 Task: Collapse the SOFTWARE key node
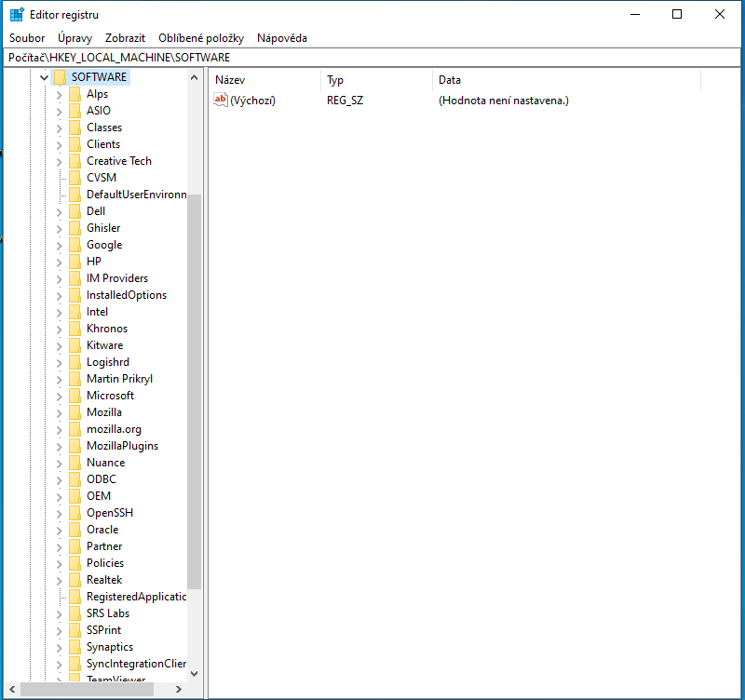click(x=44, y=77)
